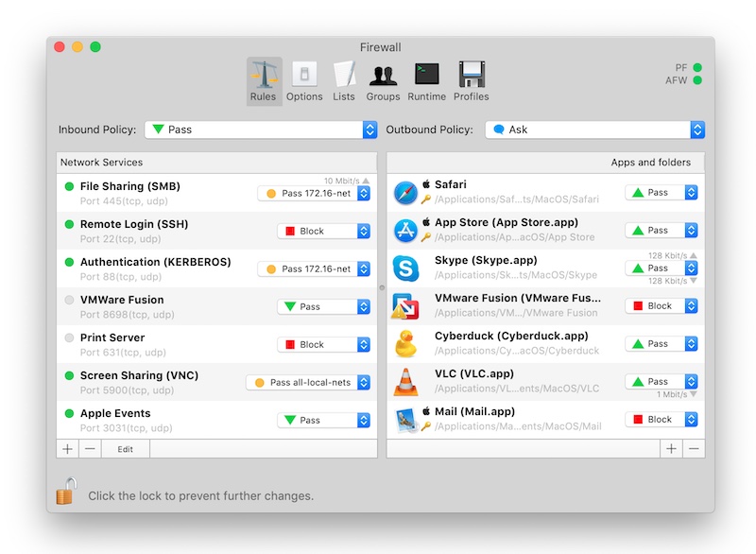
Task: Click the Network Services column header
Action: [217, 163]
